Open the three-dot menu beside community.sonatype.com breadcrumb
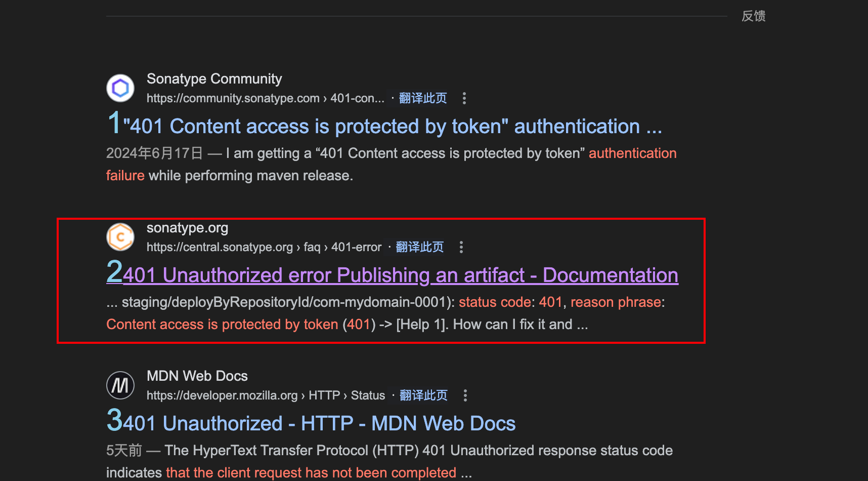The image size is (868, 481). [464, 99]
